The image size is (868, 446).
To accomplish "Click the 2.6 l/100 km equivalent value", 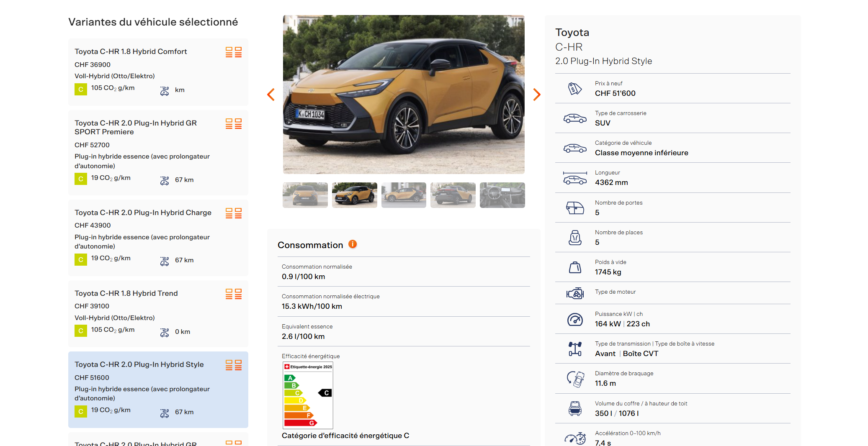I will point(303,336).
